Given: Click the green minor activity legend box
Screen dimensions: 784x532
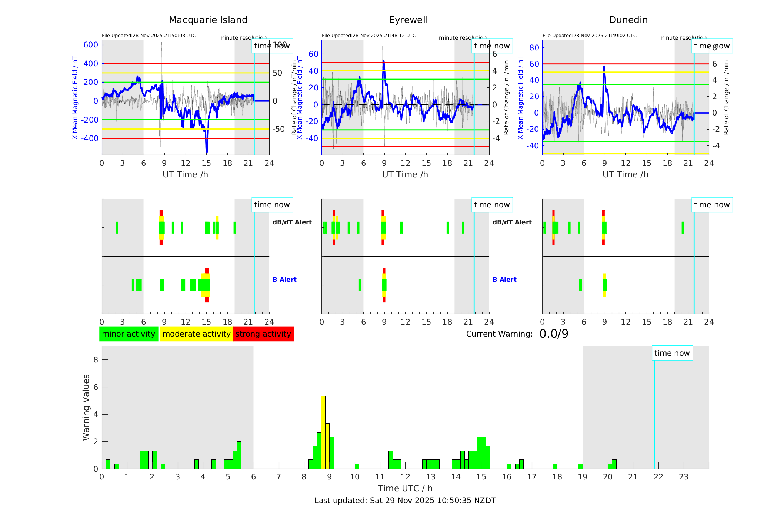Looking at the screenshot, I should (x=129, y=334).
